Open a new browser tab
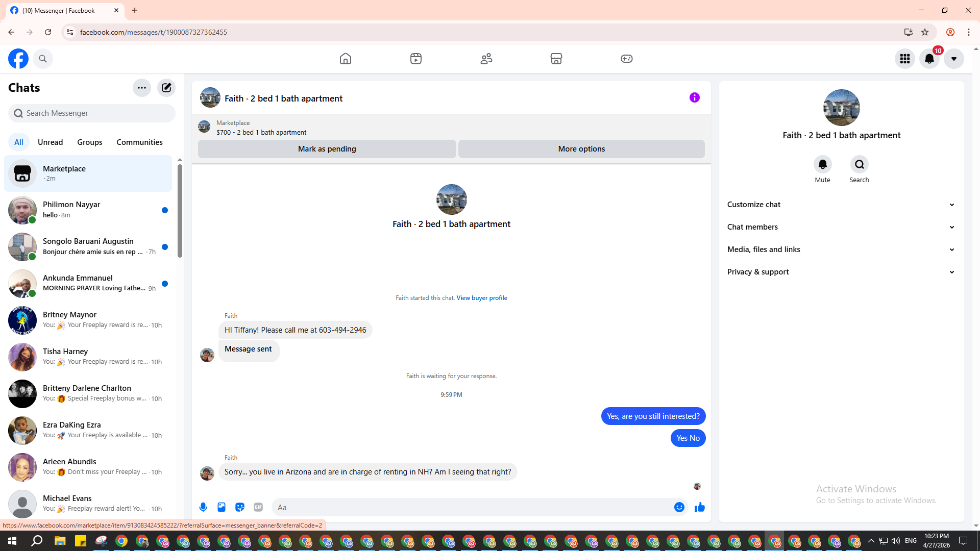Image resolution: width=980 pixels, height=551 pixels. pyautogui.click(x=135, y=10)
